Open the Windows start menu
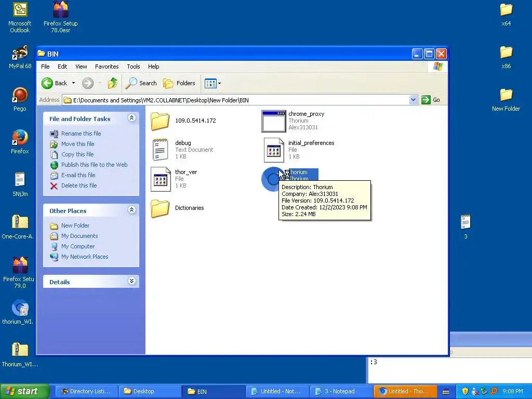Image resolution: width=532 pixels, height=399 pixels. point(24,392)
